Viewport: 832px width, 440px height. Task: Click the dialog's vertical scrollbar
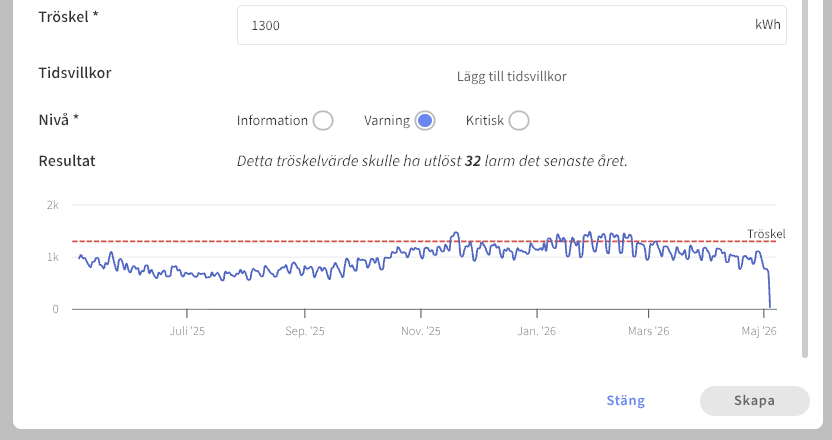point(805,178)
